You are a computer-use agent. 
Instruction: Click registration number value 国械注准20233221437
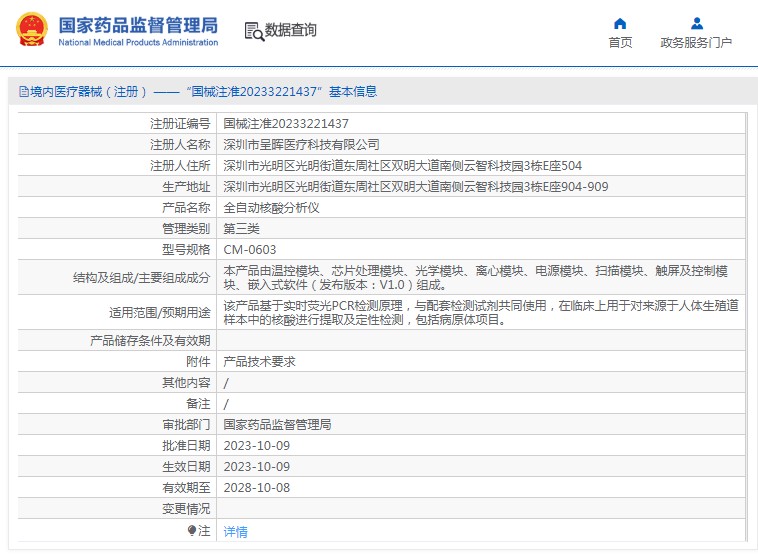point(286,124)
